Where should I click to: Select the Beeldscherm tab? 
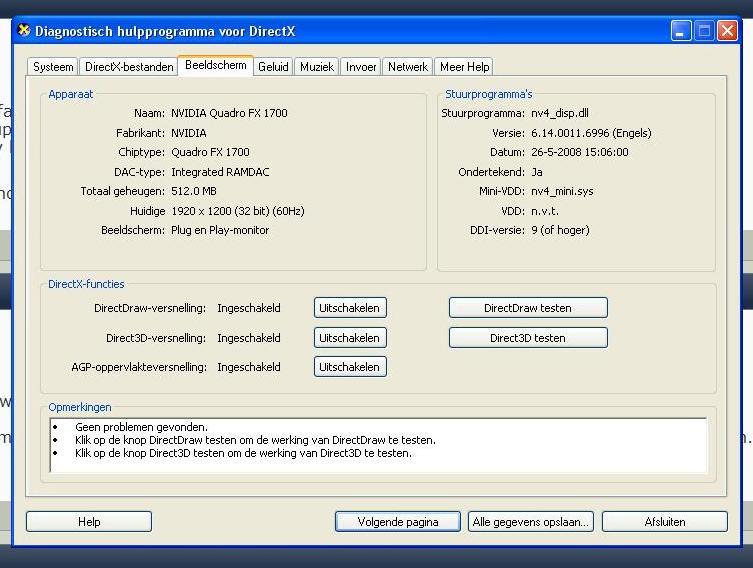tap(216, 65)
